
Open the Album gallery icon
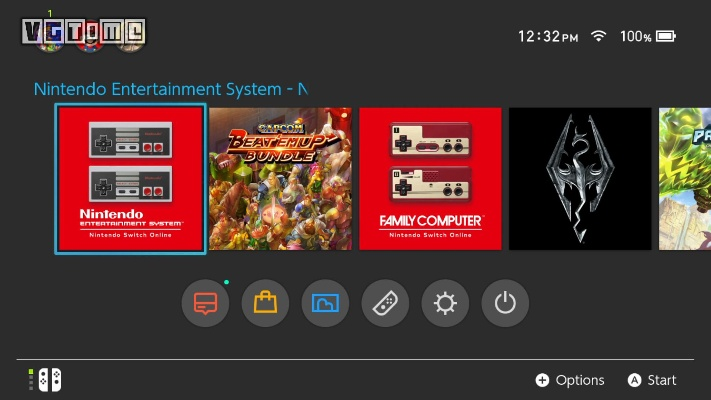325,303
